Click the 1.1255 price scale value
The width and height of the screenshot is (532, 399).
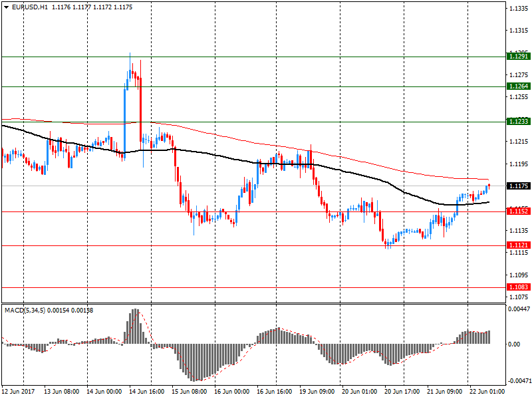coord(519,97)
